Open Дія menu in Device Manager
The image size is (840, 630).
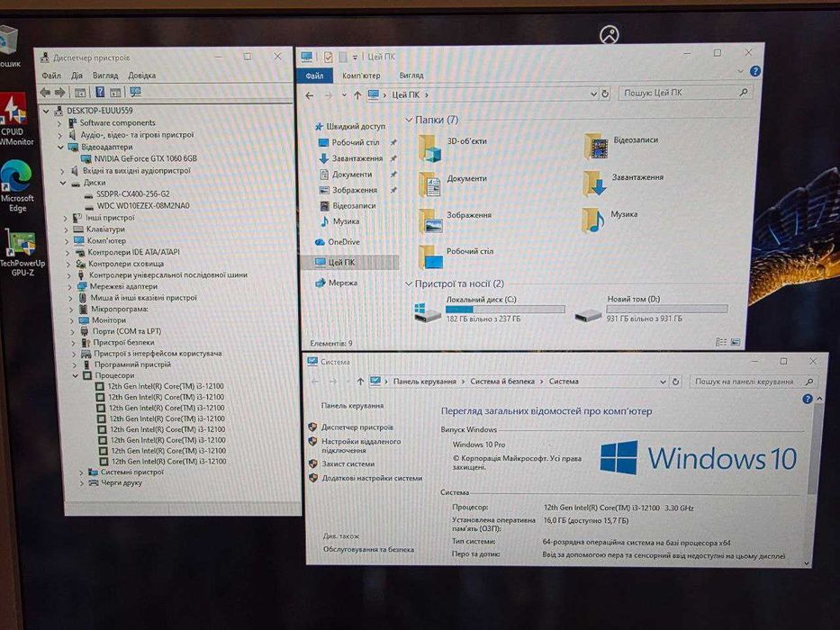(77, 76)
